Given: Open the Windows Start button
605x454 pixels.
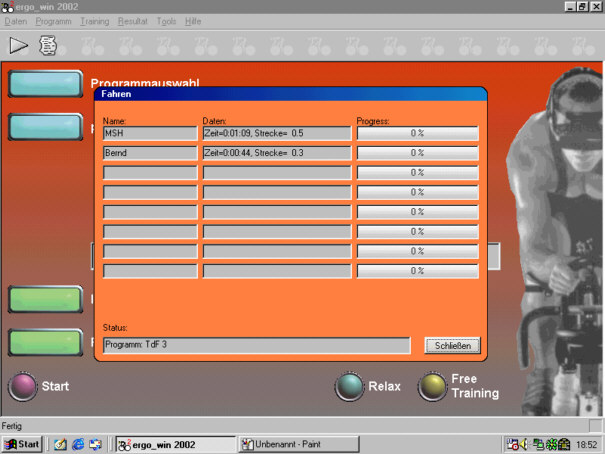Looking at the screenshot, I should click(x=22, y=443).
